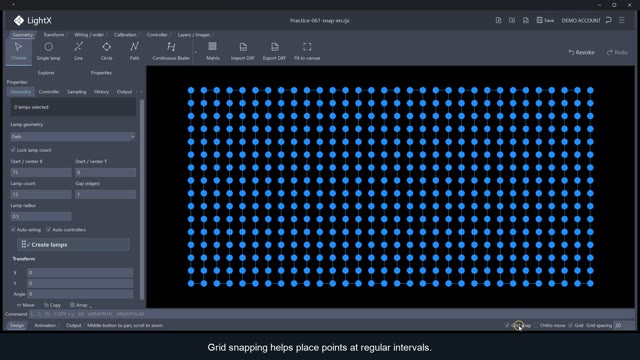
Task: Open the Transform ribbon tab
Action: [x=53, y=35]
